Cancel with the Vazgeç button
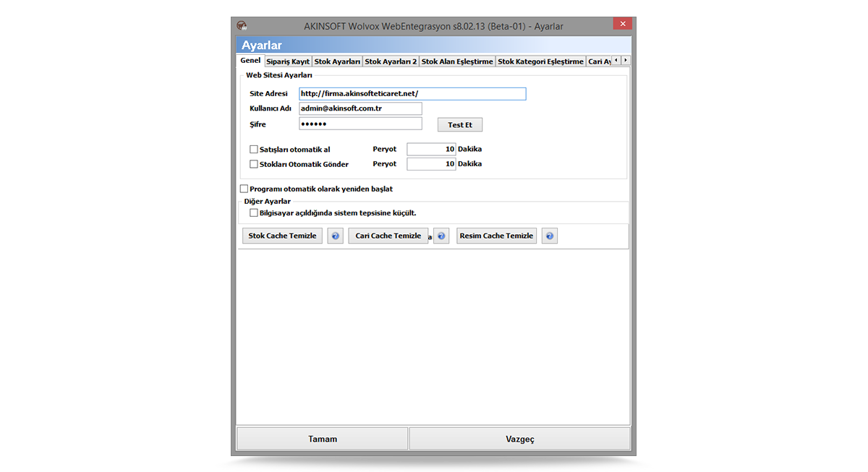868x472 pixels. (519, 439)
